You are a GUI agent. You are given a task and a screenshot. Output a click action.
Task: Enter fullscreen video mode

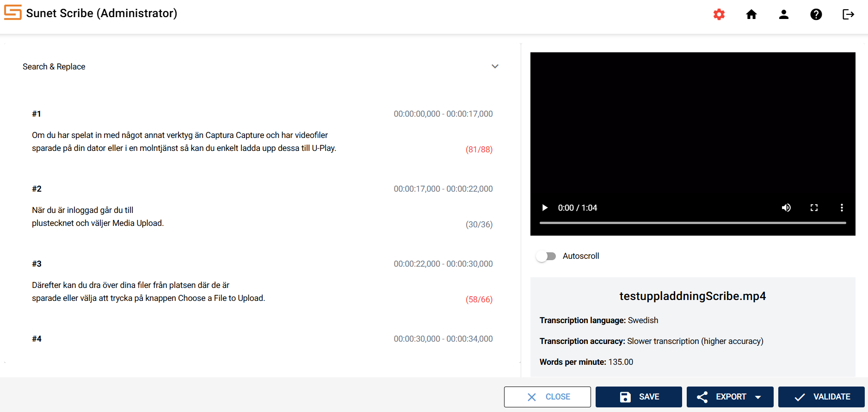pos(814,208)
